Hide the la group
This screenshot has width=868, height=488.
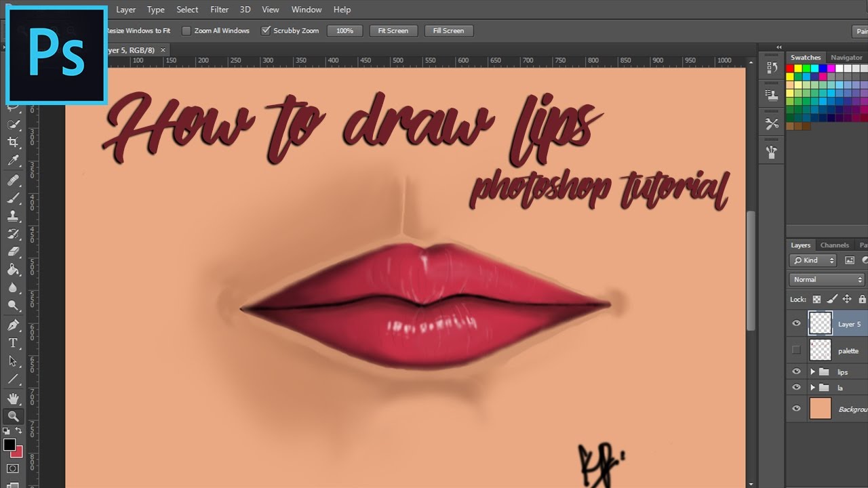click(x=796, y=388)
